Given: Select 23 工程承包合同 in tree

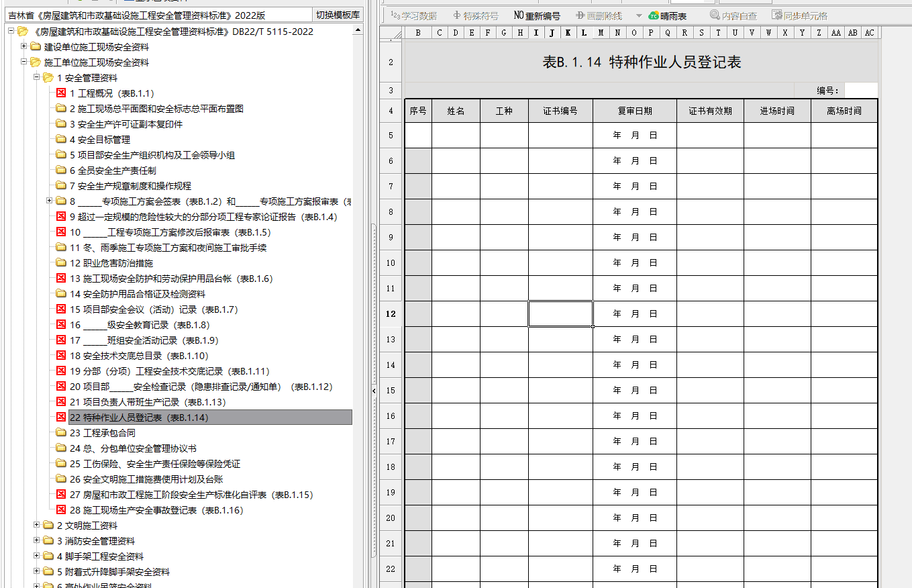Looking at the screenshot, I should 102,433.
